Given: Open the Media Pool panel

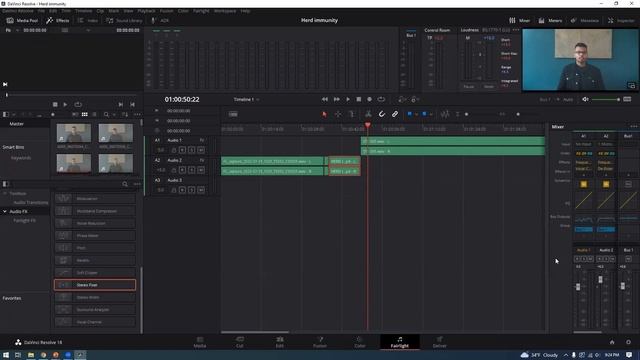Looking at the screenshot, I should pos(22,20).
